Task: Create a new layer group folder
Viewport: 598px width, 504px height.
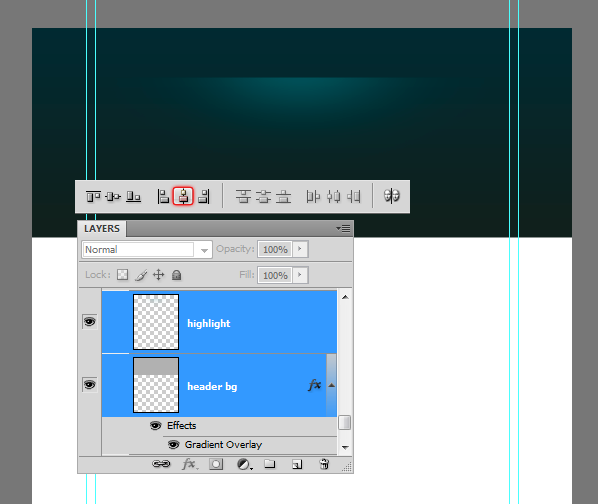Action: coord(270,464)
